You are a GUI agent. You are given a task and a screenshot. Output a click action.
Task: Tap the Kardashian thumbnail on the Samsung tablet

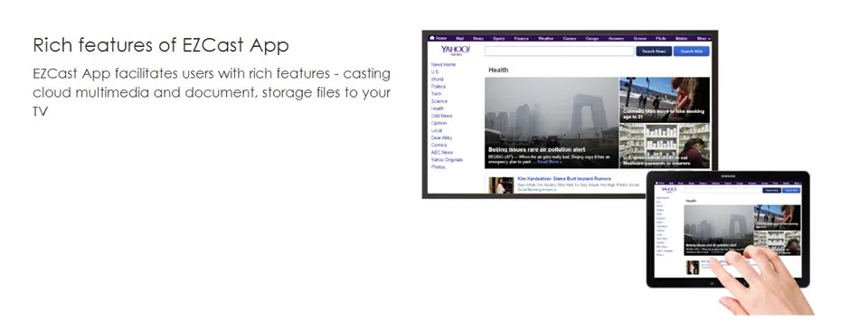693,268
